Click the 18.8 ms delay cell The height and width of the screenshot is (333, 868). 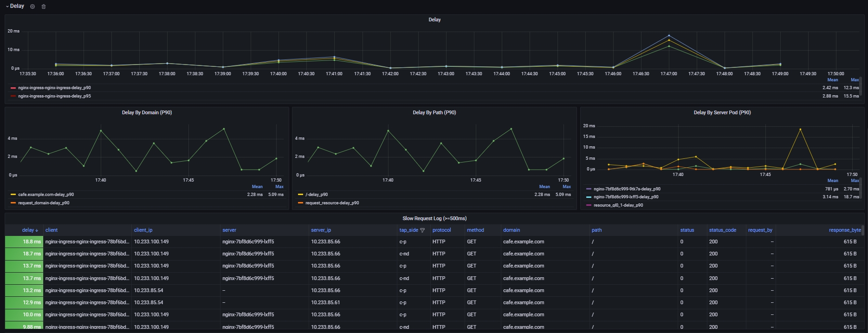(24, 242)
